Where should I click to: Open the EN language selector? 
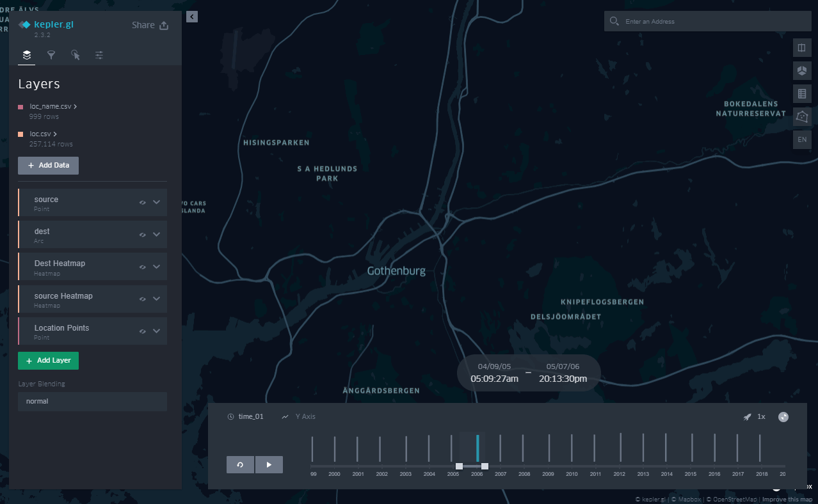(802, 139)
